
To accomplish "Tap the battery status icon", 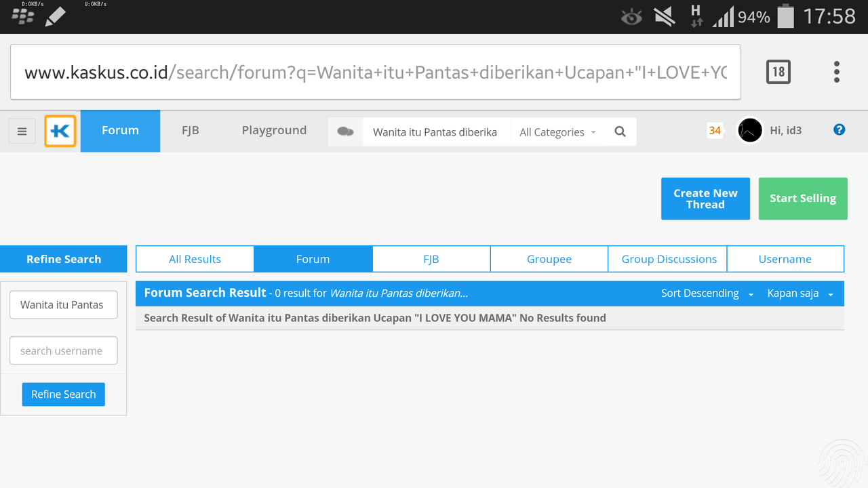I will click(x=785, y=16).
